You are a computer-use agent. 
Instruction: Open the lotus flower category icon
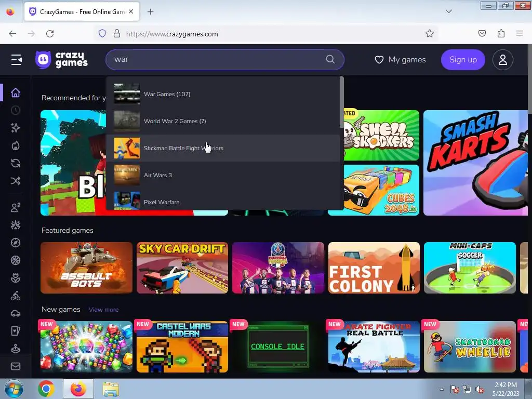pos(16,278)
